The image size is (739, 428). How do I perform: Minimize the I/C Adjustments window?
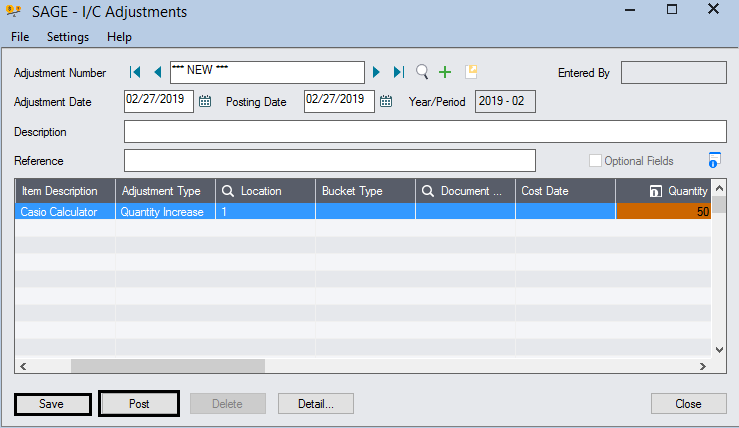pyautogui.click(x=630, y=10)
